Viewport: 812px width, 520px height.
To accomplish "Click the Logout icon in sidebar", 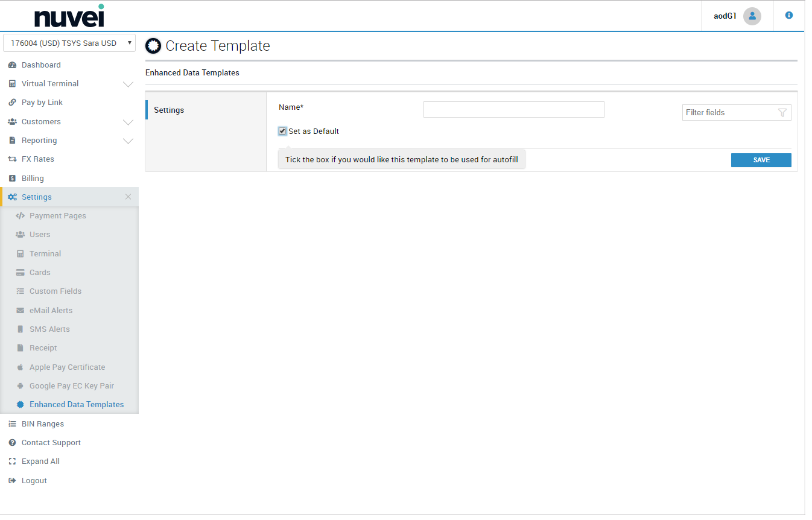I will 12,481.
